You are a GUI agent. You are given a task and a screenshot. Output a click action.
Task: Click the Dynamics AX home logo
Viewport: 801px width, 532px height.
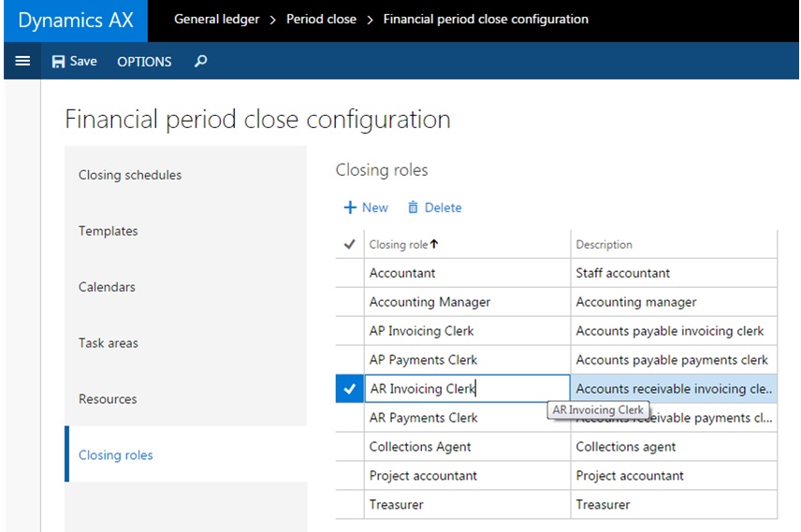tap(76, 21)
